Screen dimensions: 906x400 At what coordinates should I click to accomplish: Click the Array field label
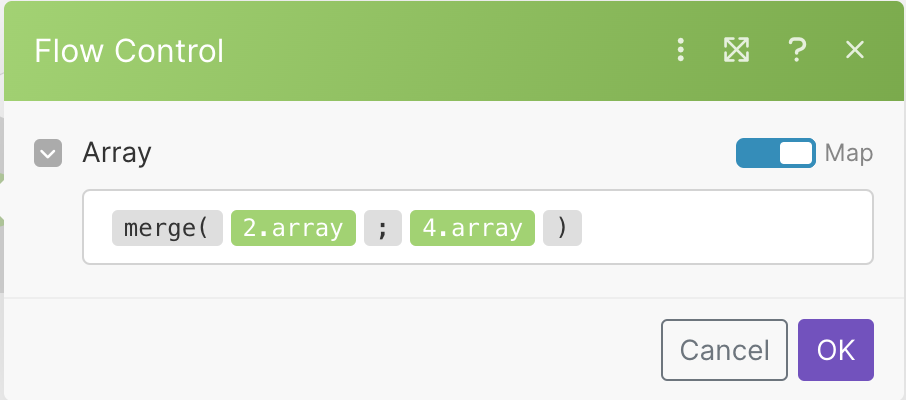point(117,153)
